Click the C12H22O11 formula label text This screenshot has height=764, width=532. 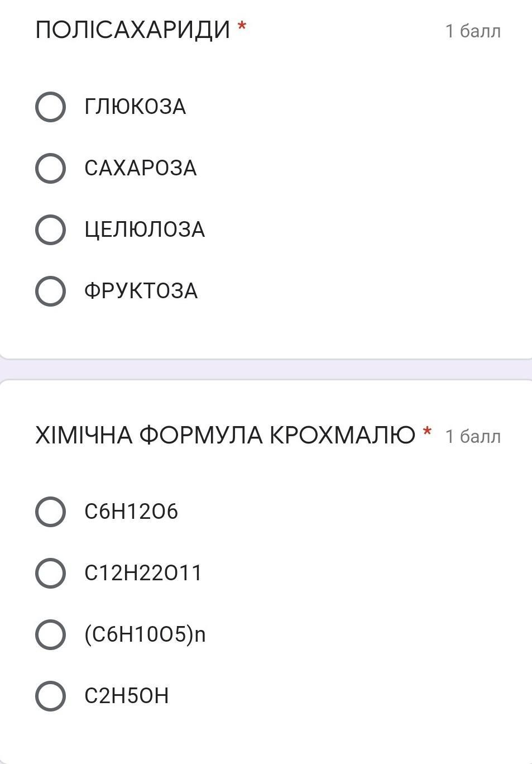click(x=143, y=573)
